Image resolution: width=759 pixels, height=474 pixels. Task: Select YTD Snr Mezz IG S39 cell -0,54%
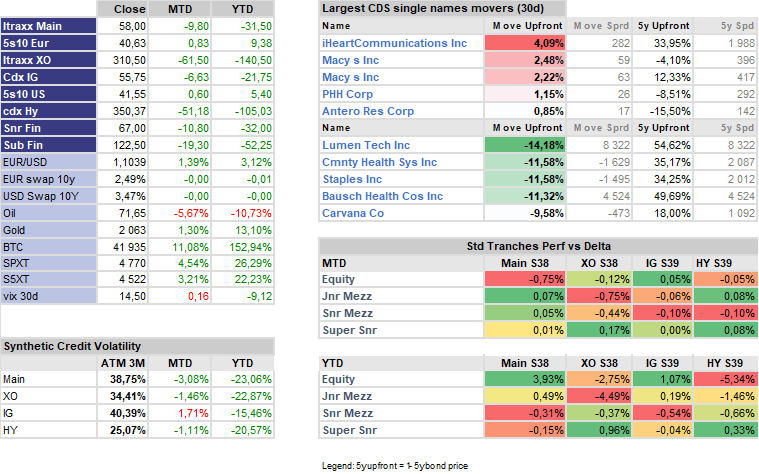(662, 413)
